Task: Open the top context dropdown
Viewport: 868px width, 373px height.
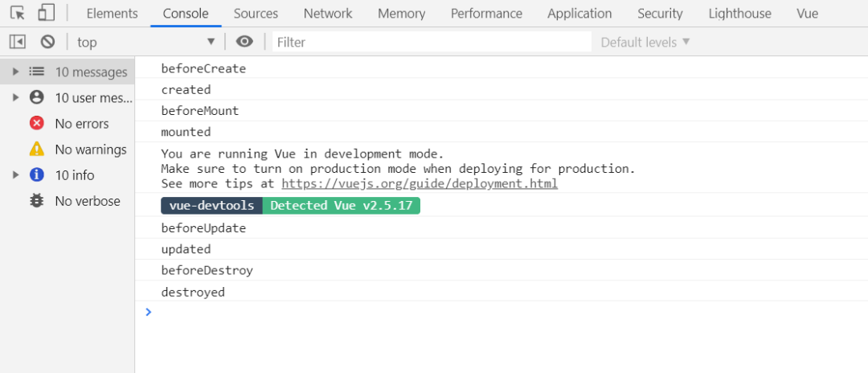Action: click(x=145, y=42)
